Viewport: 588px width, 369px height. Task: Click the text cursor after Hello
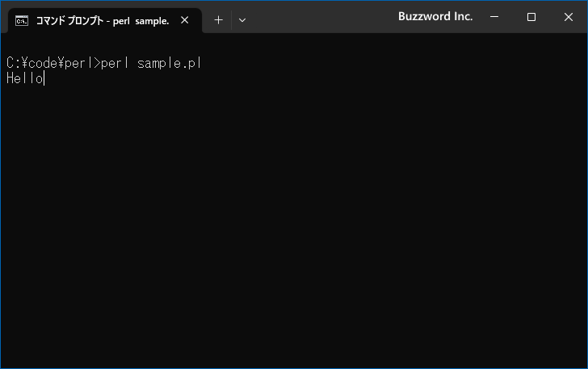tap(44, 78)
